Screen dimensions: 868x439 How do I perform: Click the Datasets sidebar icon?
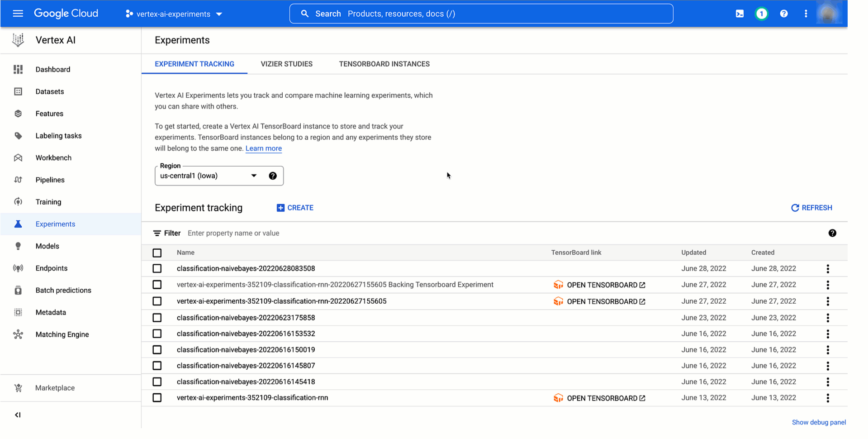[x=18, y=91]
